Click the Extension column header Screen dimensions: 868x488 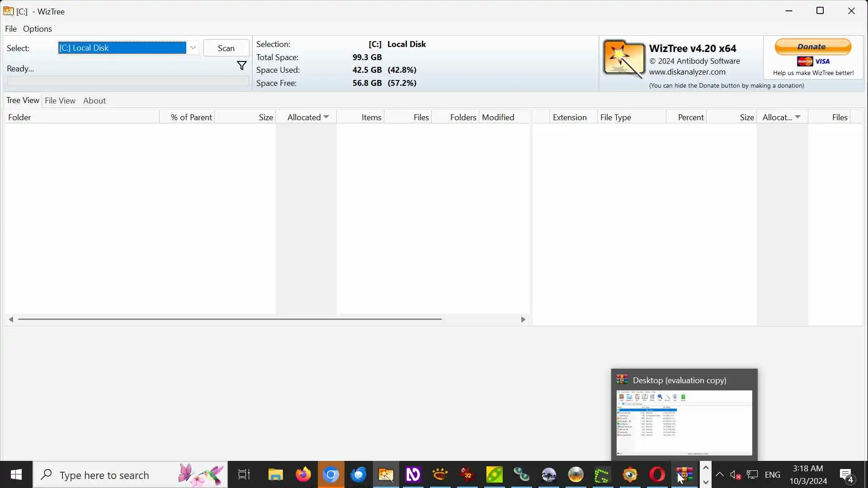pos(569,117)
